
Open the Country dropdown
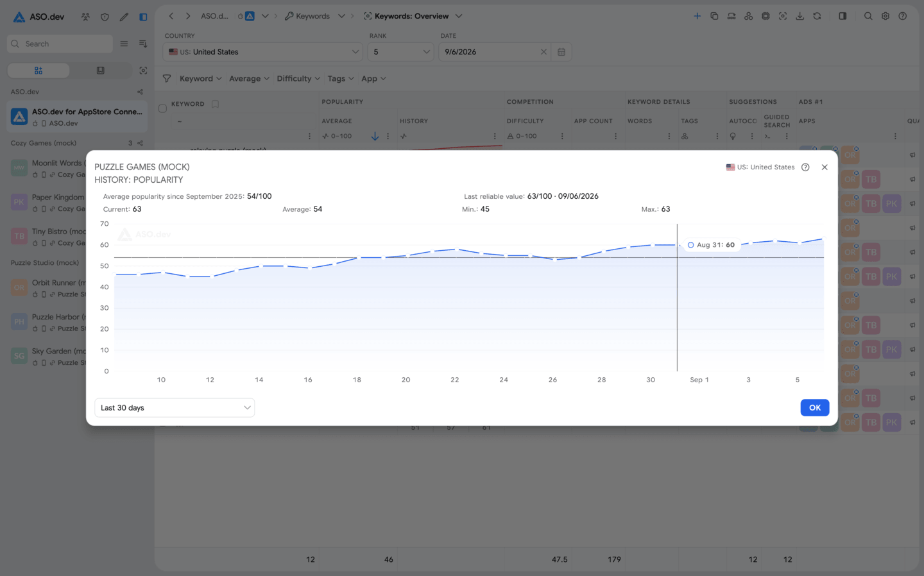(263, 52)
